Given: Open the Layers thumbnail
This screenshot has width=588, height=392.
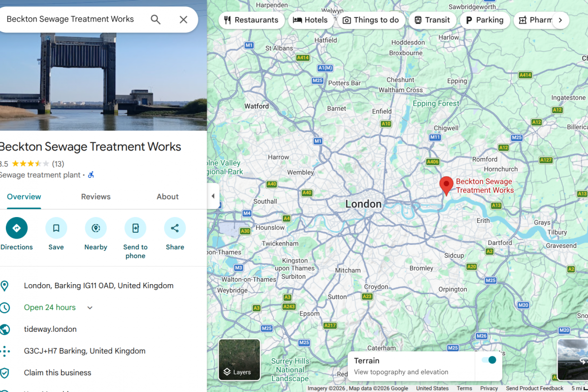Looking at the screenshot, I should pyautogui.click(x=239, y=360).
